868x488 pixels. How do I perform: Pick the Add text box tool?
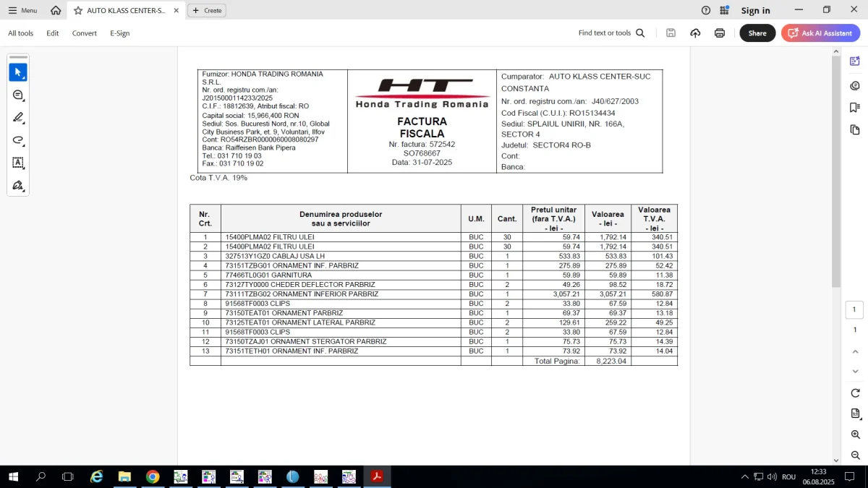tap(18, 163)
